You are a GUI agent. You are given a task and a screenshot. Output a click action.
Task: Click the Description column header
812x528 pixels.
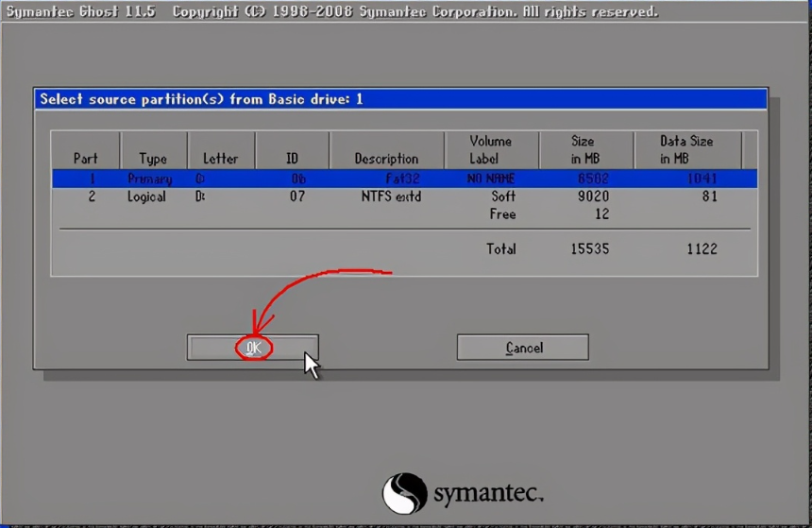click(x=386, y=158)
